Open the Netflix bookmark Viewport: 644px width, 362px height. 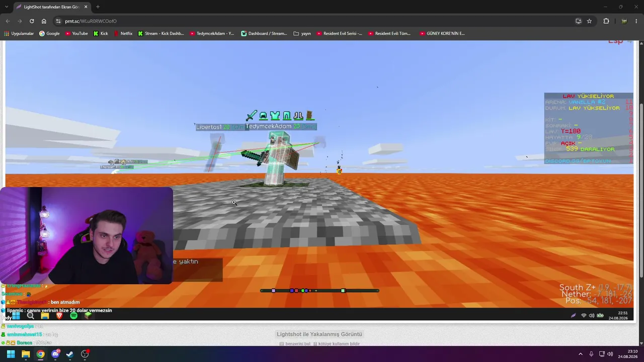coord(123,34)
